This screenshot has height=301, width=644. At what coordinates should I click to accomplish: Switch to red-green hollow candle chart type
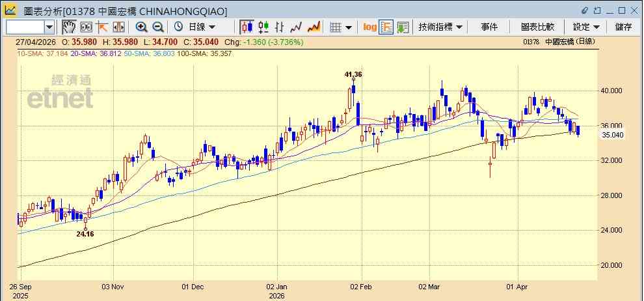[x=263, y=27]
